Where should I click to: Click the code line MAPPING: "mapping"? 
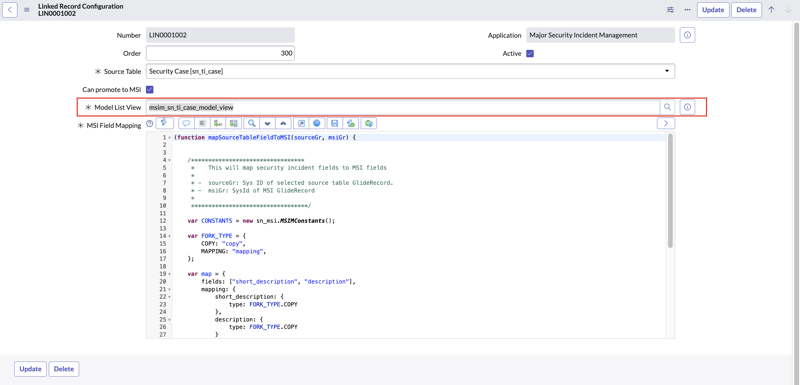pos(234,251)
